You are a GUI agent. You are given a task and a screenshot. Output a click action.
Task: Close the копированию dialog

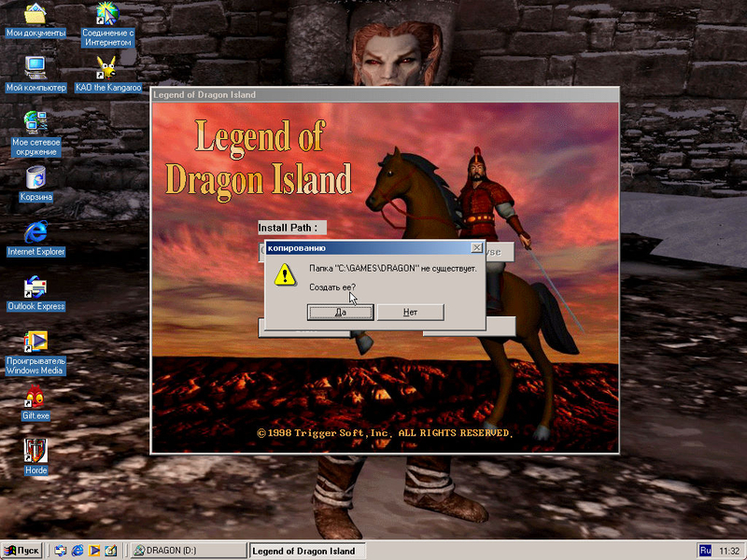pos(476,247)
